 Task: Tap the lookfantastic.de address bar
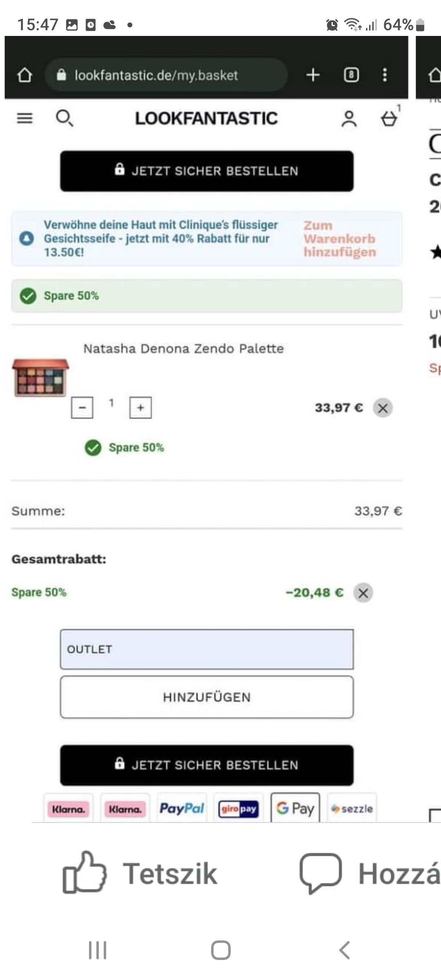pyautogui.click(x=165, y=75)
